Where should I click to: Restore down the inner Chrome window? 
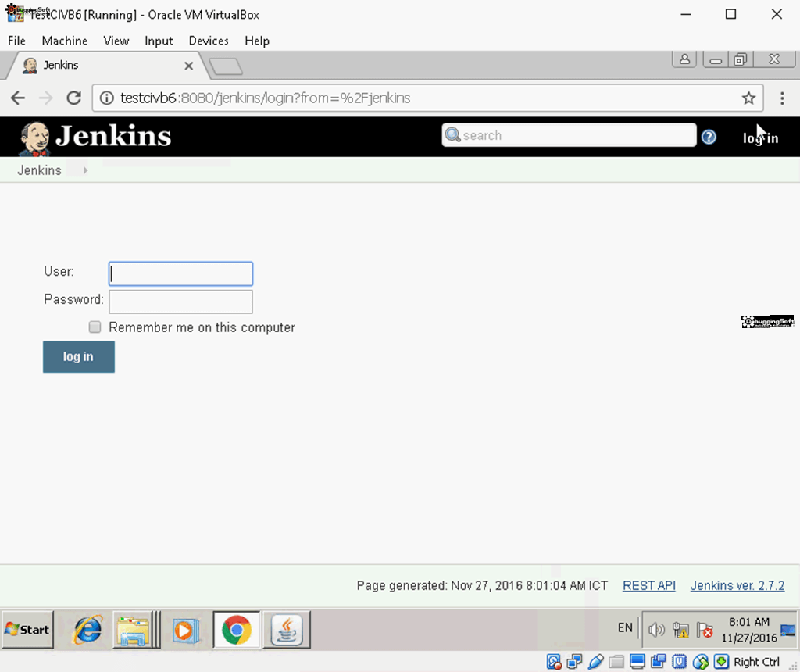tap(741, 59)
